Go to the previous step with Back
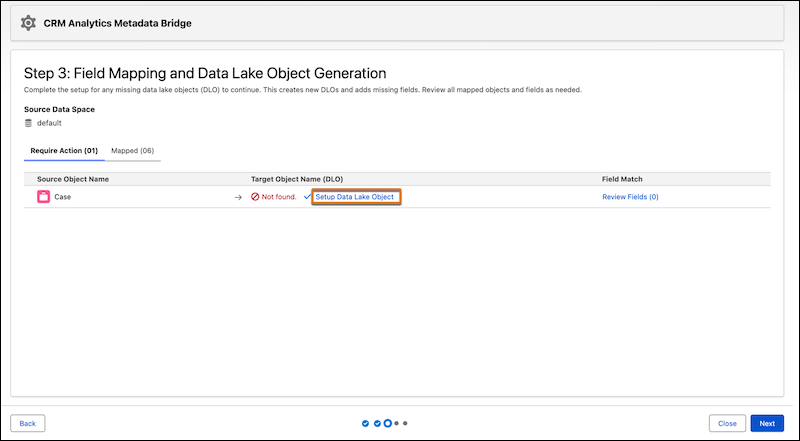 28,423
